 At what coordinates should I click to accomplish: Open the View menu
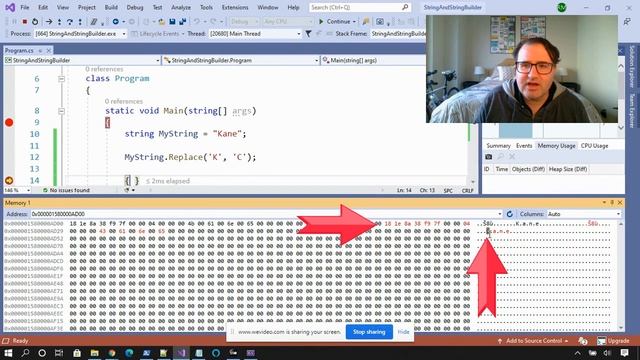(x=62, y=7)
